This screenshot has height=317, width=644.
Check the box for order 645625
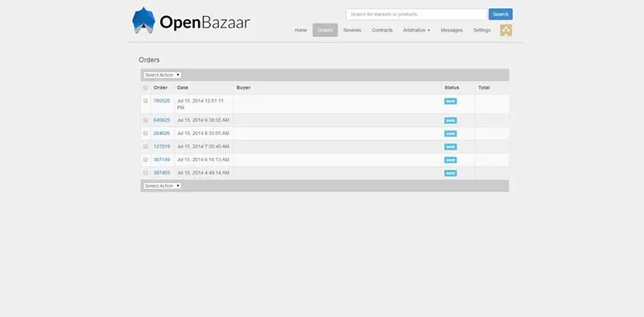146,121
